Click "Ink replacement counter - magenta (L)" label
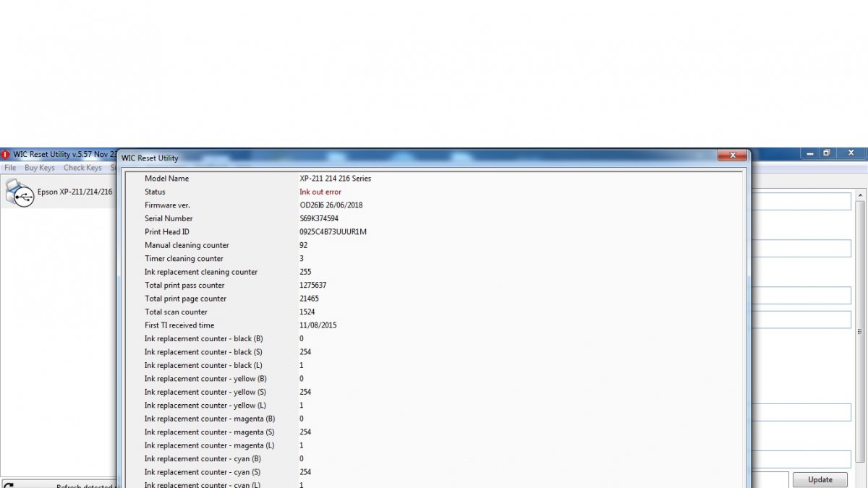 (209, 446)
